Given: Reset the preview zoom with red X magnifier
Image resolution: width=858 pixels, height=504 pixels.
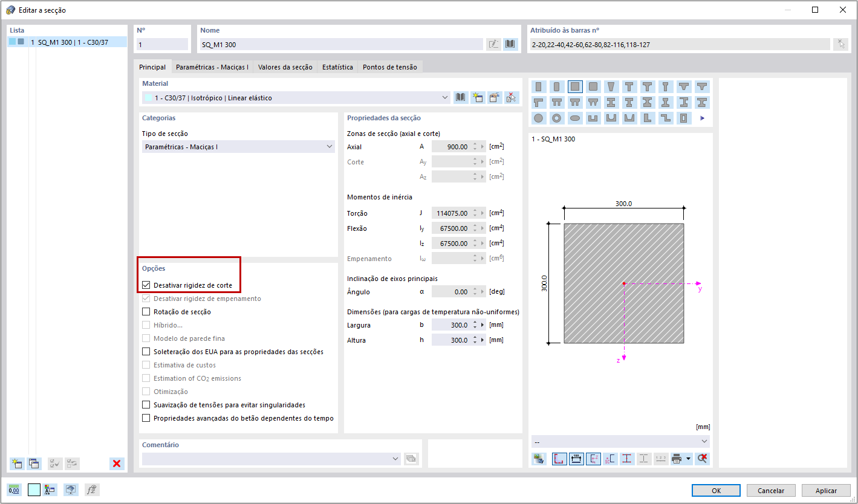Looking at the screenshot, I should coord(702,459).
